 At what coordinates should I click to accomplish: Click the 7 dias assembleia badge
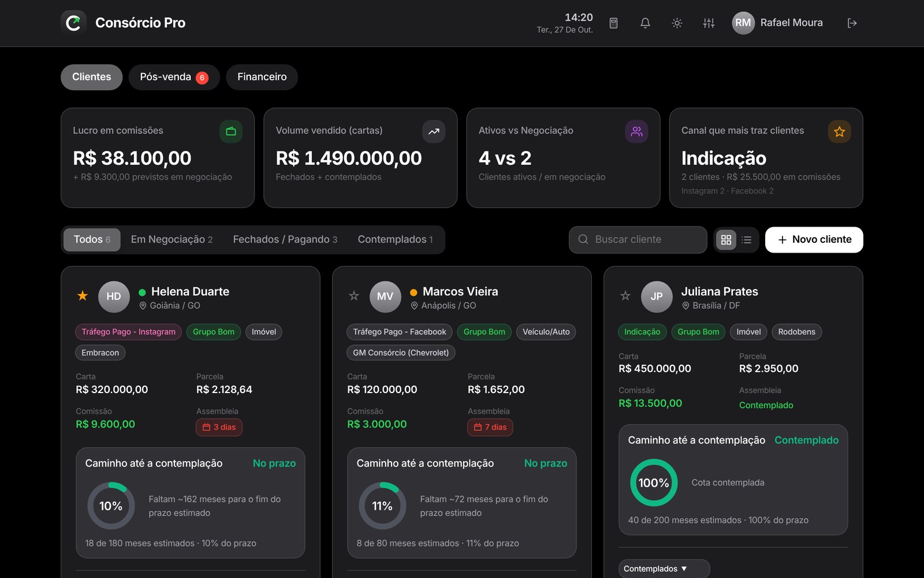[x=490, y=427]
